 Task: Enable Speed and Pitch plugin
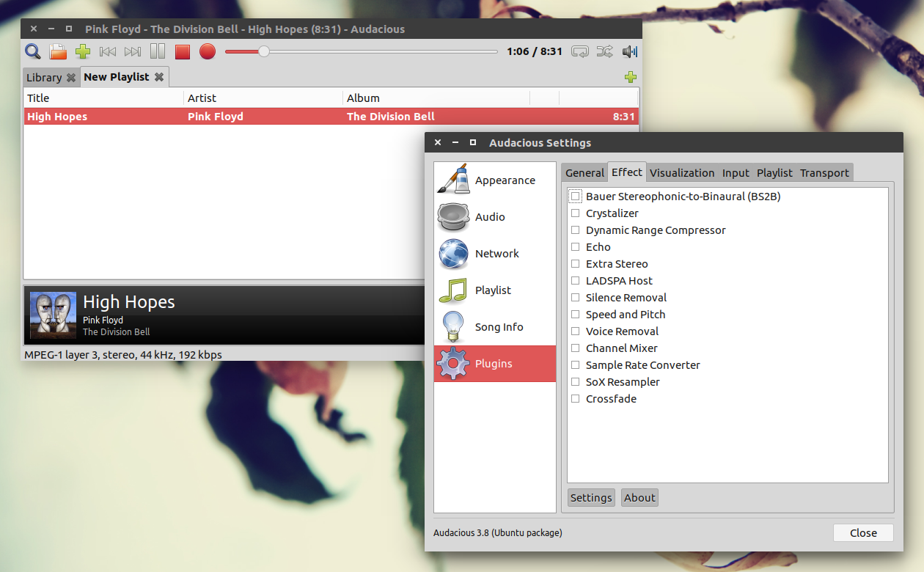pyautogui.click(x=576, y=315)
